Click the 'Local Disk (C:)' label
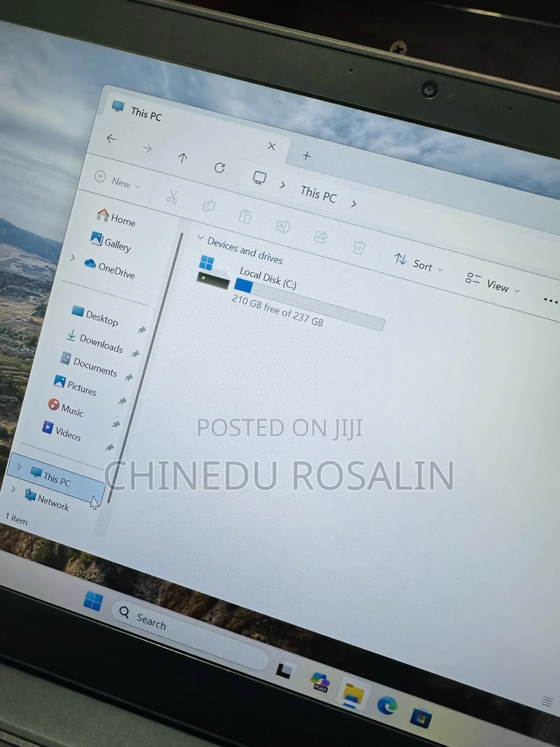 coord(268,278)
